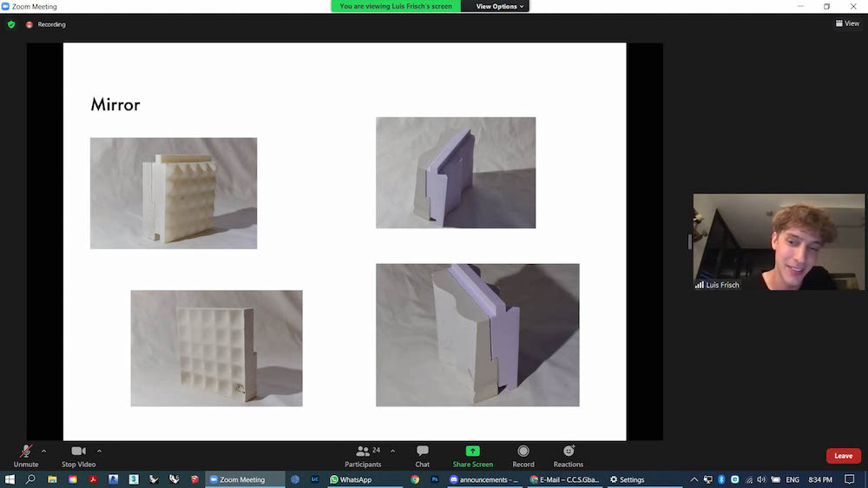Open the Chat panel
The height and width of the screenshot is (488, 868).
coord(423,455)
